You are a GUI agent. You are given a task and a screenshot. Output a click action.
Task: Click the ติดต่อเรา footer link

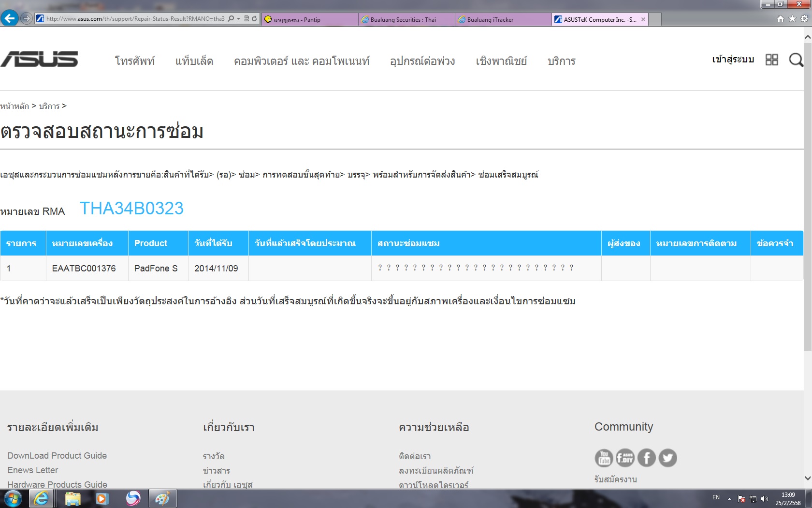coord(415,456)
